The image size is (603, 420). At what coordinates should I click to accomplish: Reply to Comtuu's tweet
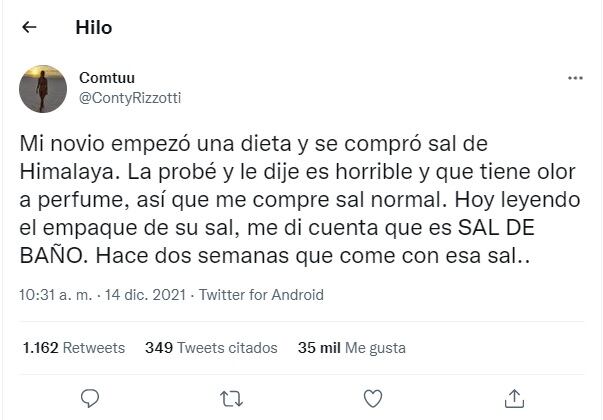[89, 397]
